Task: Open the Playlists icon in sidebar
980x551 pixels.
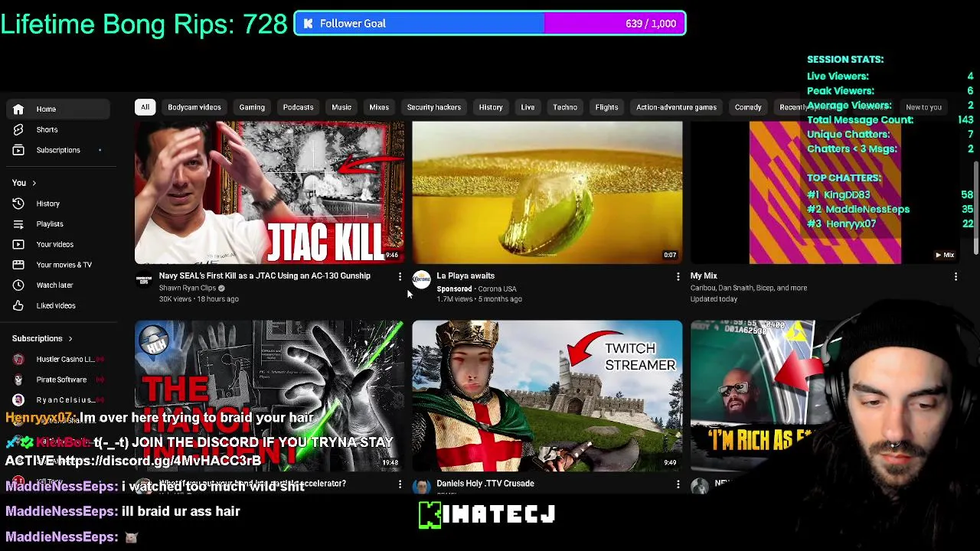Action: 18,223
